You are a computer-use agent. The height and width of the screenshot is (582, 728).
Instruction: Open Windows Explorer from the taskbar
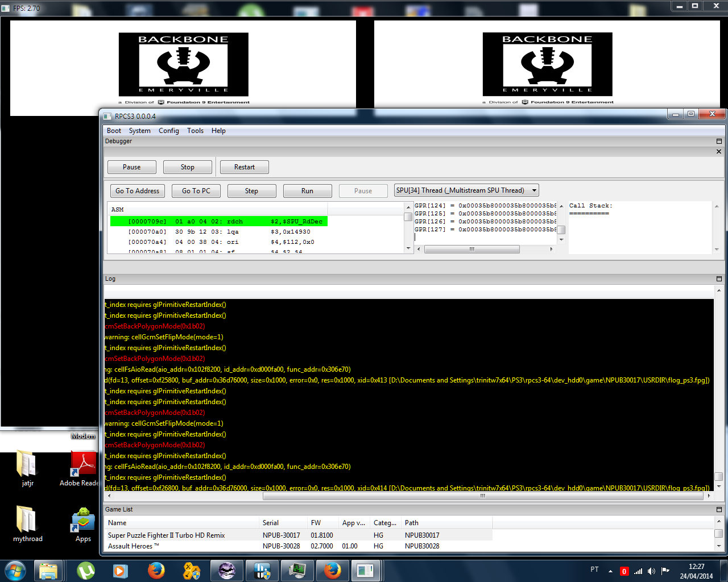48,570
